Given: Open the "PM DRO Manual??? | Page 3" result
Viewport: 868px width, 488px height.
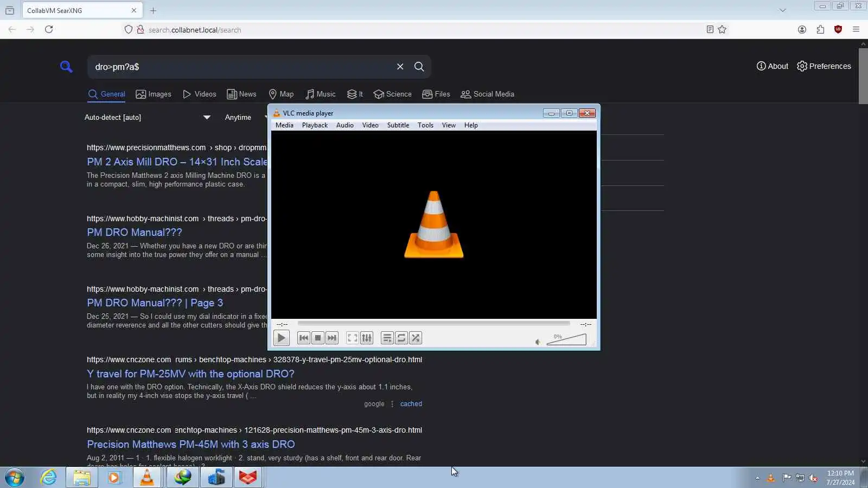Looking at the screenshot, I should click(155, 303).
